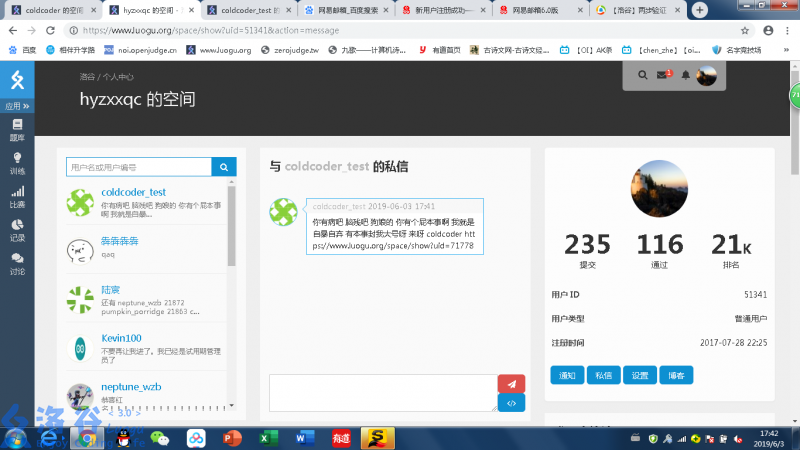Send message with red paper-plane button
800x450 pixels.
coord(511,384)
